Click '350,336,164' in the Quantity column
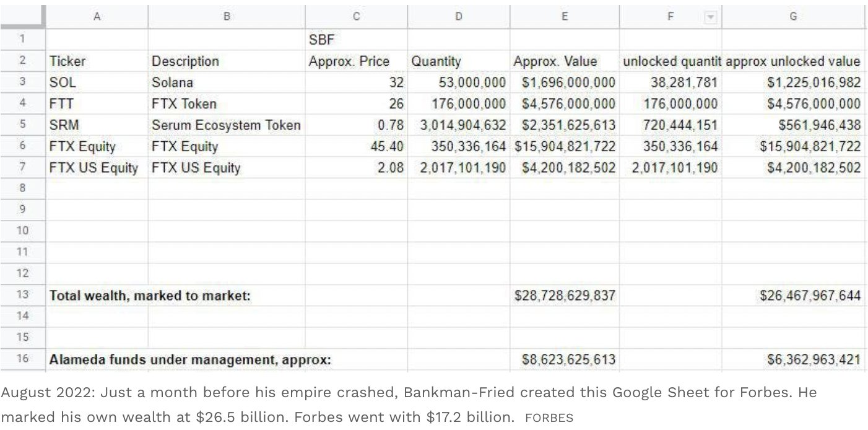 pos(458,146)
